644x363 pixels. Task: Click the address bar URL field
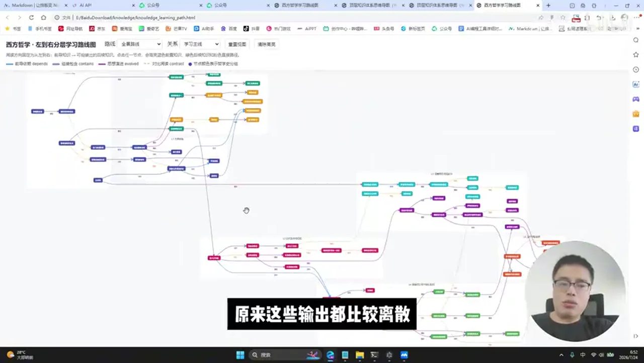tap(292, 18)
